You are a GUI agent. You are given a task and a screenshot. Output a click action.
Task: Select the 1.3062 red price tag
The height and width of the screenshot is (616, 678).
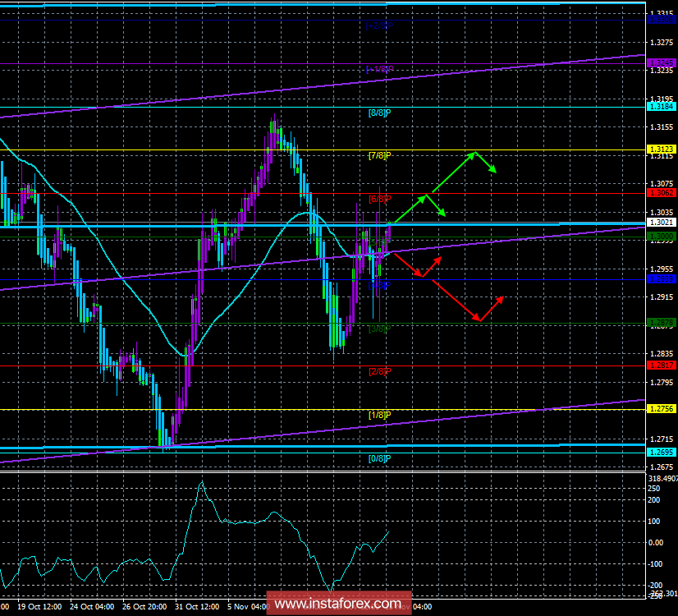661,193
